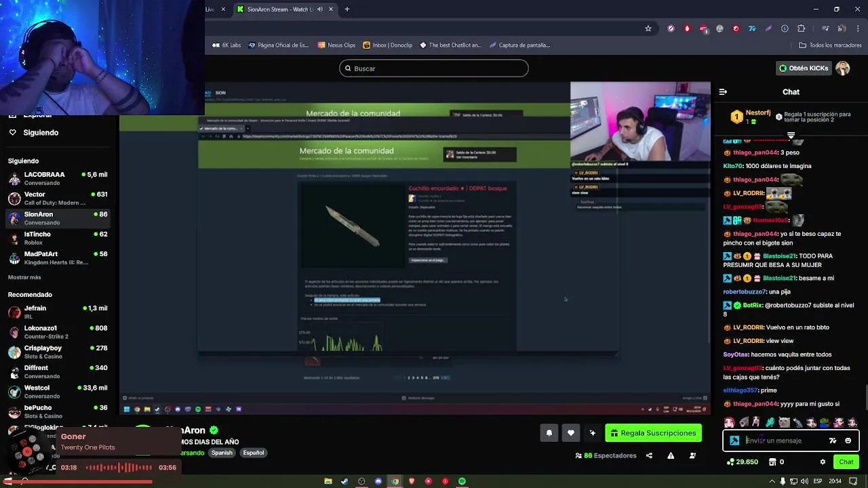Viewport: 868px width, 488px height.
Task: Open the Chrome three-dot menu
Action: pyautogui.click(x=857, y=28)
